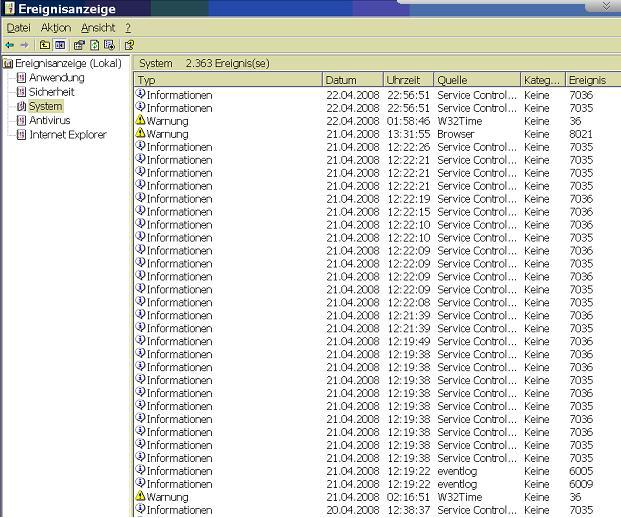Image resolution: width=621 pixels, height=518 pixels.
Task: Select the Browser source cell
Action: click(455, 134)
